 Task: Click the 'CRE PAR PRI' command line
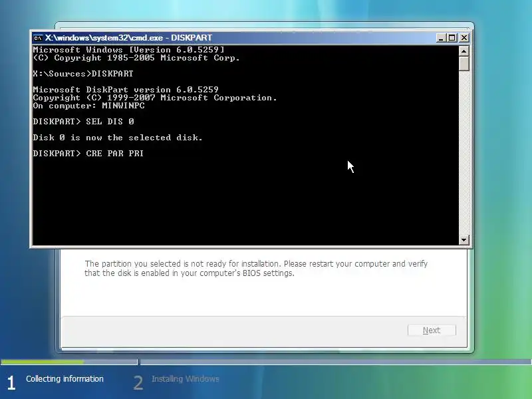88,154
